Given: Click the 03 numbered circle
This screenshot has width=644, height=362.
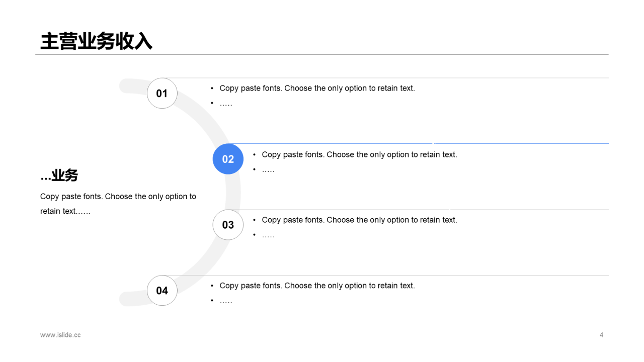Looking at the screenshot, I should 228,225.
